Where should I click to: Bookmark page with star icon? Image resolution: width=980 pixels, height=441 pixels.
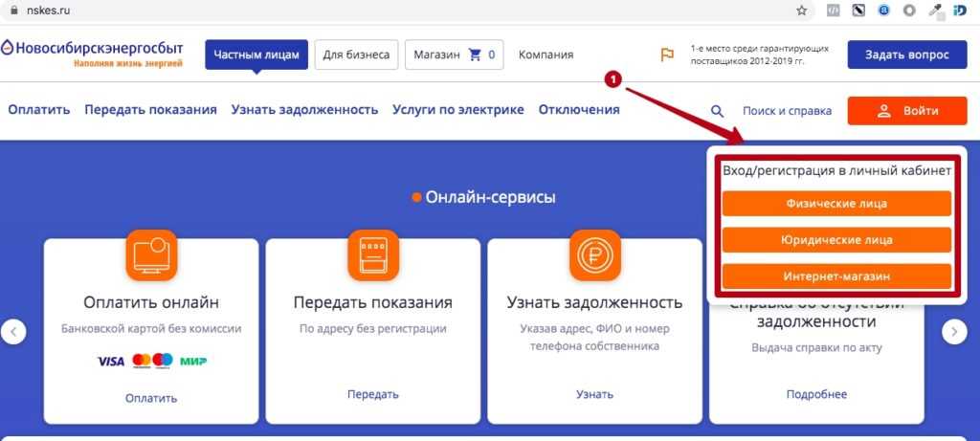click(801, 11)
